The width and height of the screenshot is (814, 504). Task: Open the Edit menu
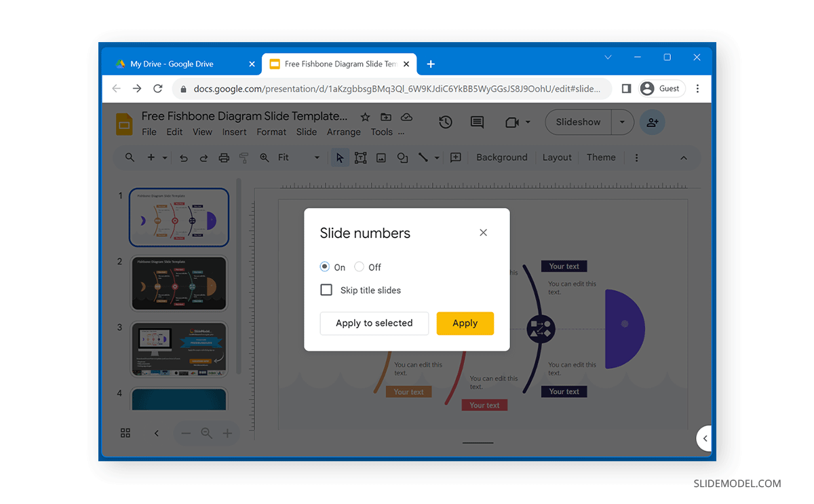pos(174,132)
